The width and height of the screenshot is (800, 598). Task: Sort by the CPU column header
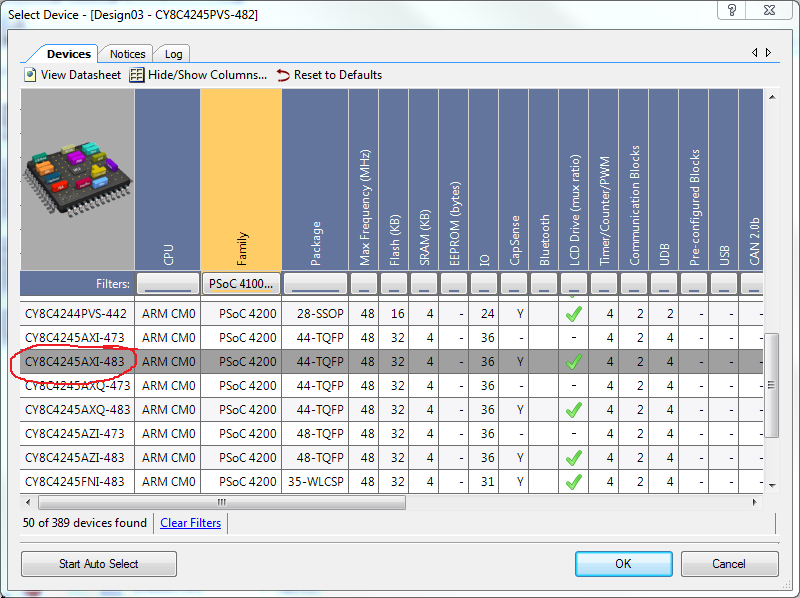pos(168,180)
